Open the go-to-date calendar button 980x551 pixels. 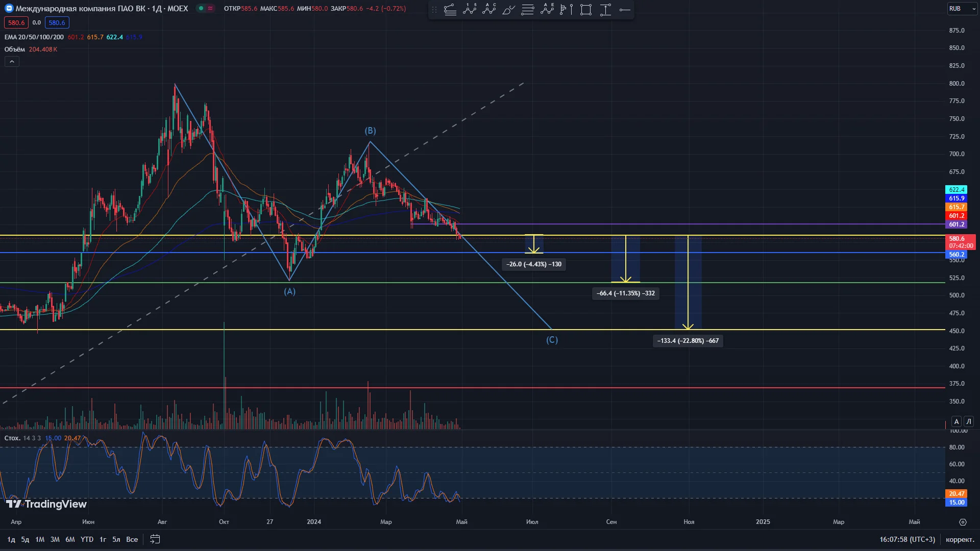(155, 539)
